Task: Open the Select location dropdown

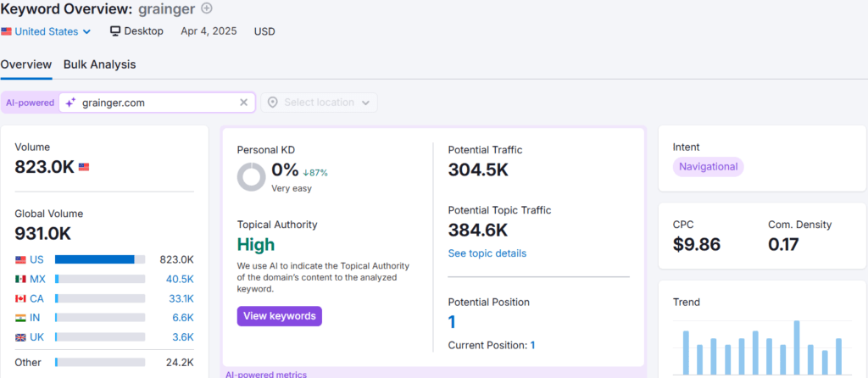Action: point(320,103)
